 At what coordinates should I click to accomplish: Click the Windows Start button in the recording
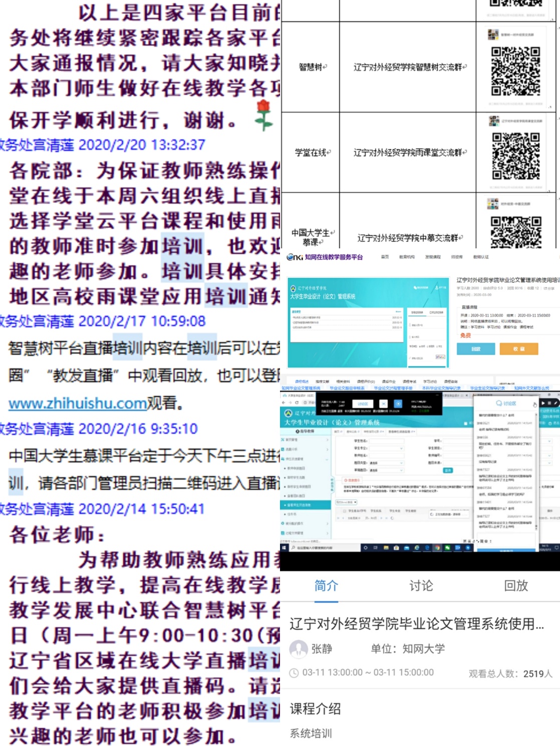click(x=284, y=548)
